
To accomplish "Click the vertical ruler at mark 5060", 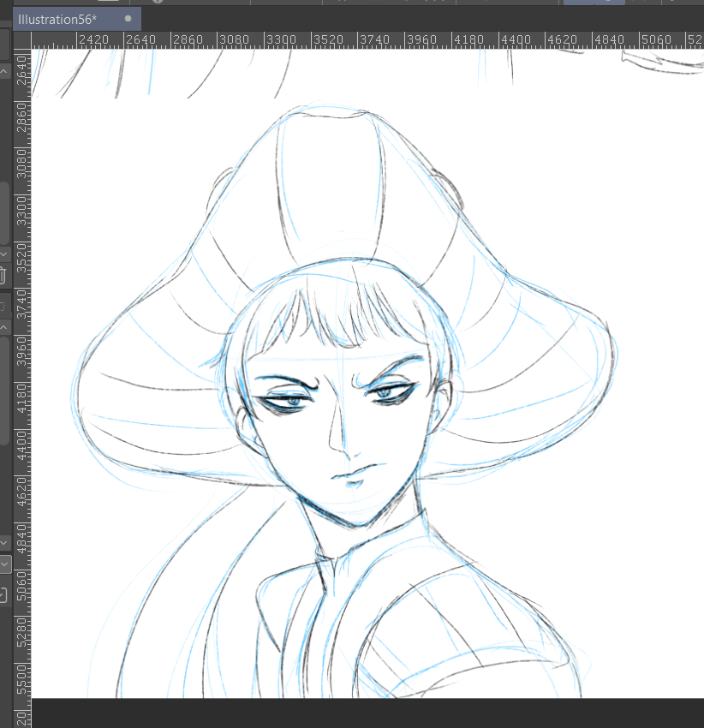I will click(x=21, y=587).
